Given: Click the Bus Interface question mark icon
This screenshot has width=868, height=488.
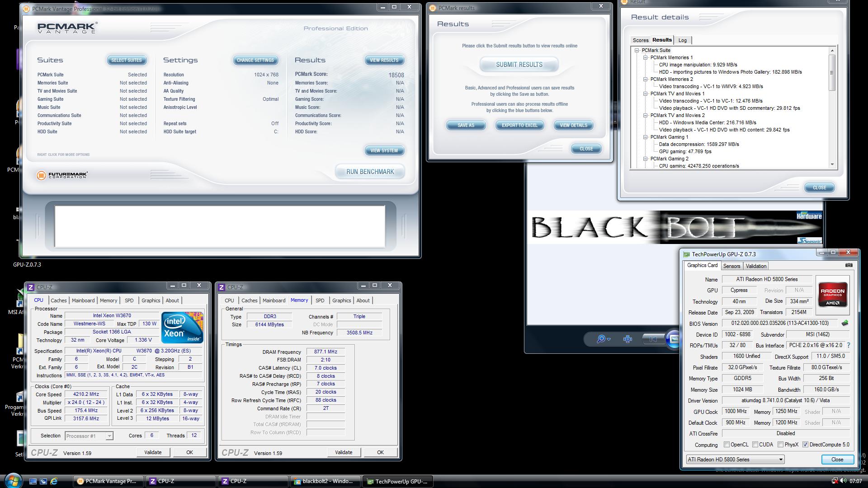Looking at the screenshot, I should 848,345.
